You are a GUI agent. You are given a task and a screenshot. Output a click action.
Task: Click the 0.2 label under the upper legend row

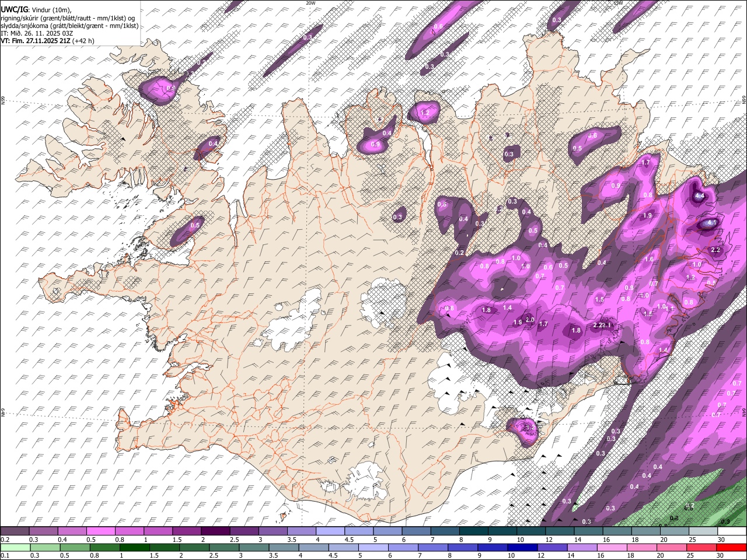point(4,540)
